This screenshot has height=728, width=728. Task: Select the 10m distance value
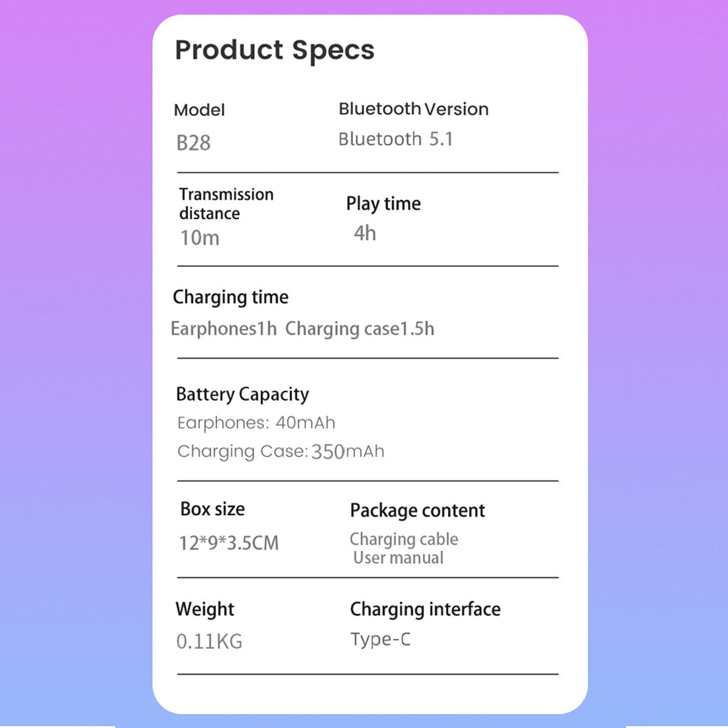(200, 238)
